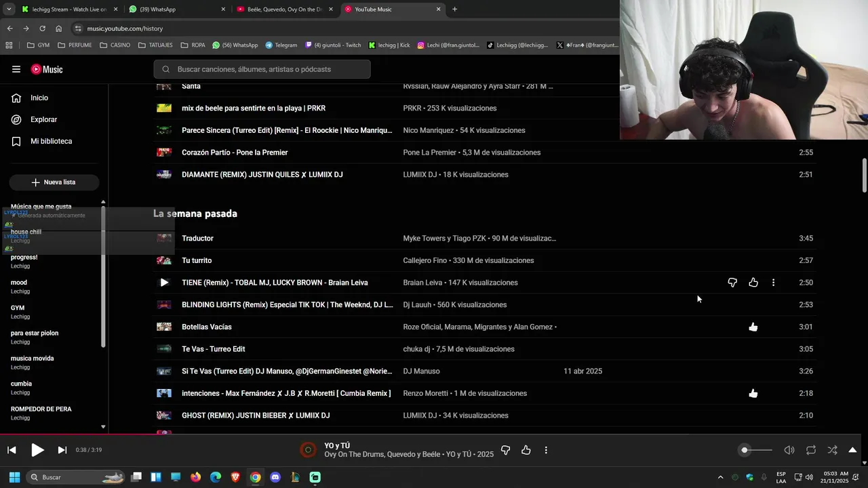Open a new browser tab

pyautogui.click(x=454, y=9)
